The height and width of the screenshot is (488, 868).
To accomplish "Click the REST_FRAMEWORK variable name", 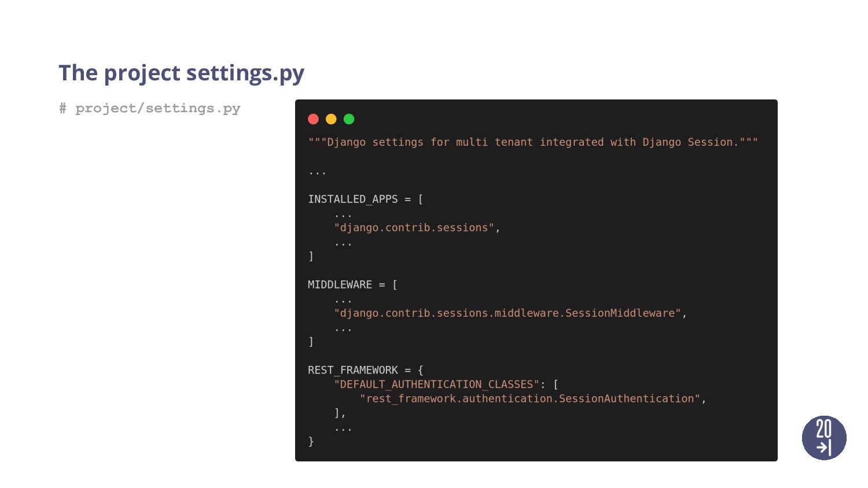I will point(353,370).
